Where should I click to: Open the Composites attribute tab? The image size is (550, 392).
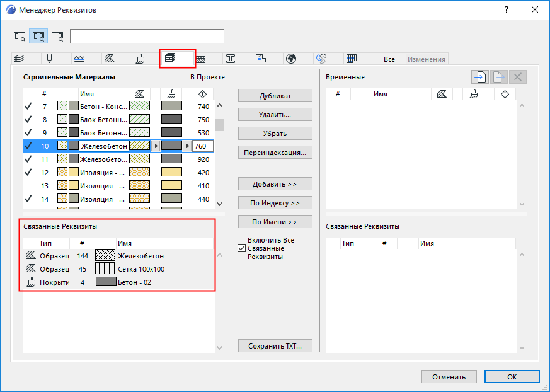click(200, 59)
